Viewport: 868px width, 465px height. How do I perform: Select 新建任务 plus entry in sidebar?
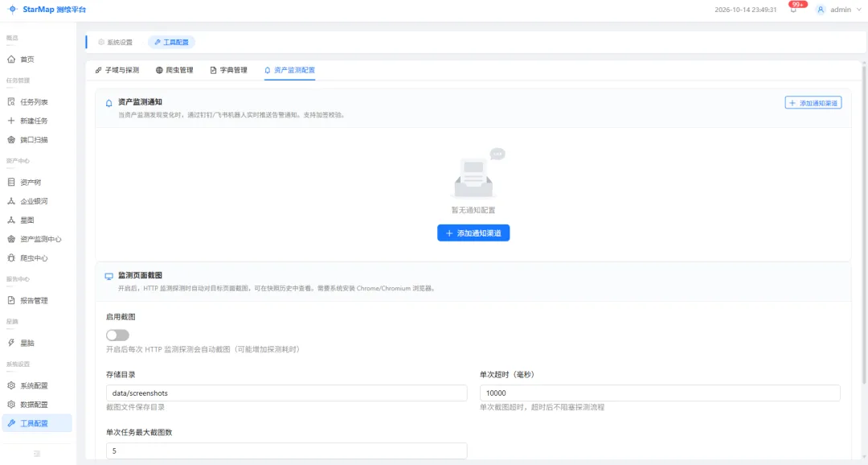(x=36, y=121)
